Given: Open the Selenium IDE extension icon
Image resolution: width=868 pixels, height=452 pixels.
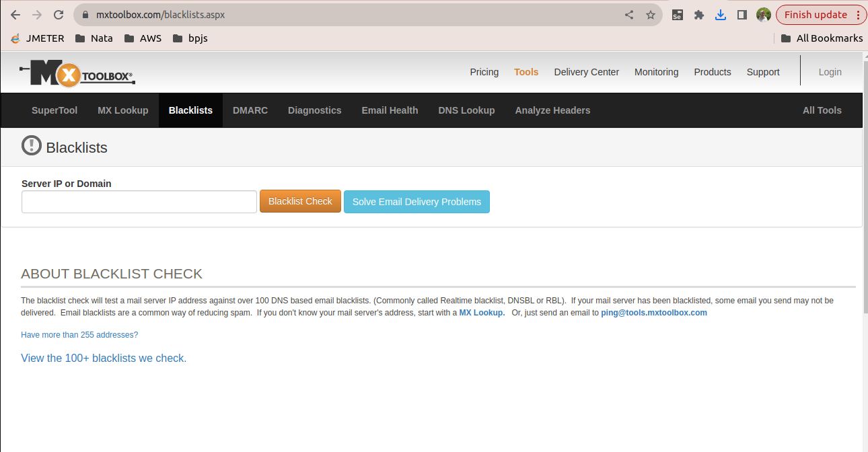Looking at the screenshot, I should click(678, 15).
